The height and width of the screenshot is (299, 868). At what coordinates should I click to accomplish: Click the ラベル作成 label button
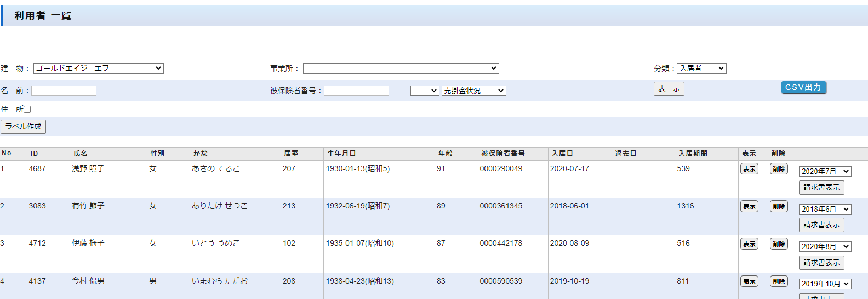click(23, 127)
